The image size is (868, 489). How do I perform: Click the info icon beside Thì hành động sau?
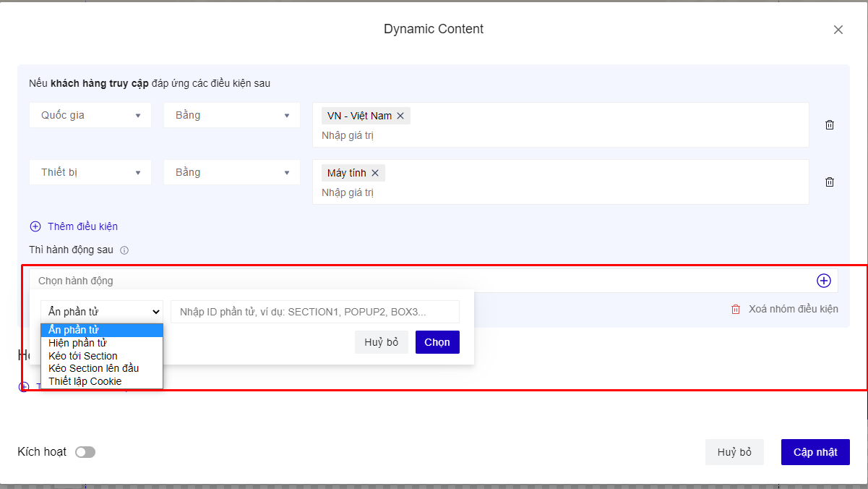tap(124, 250)
